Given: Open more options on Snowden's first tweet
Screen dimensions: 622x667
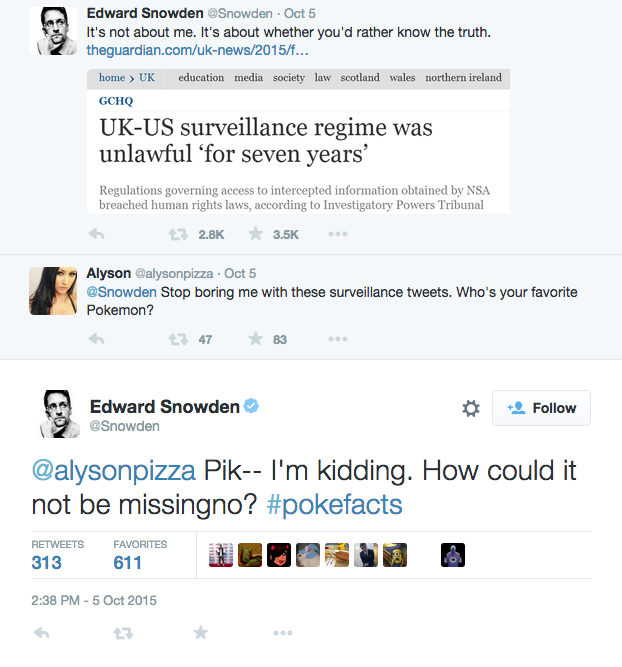Looking at the screenshot, I should [x=338, y=234].
